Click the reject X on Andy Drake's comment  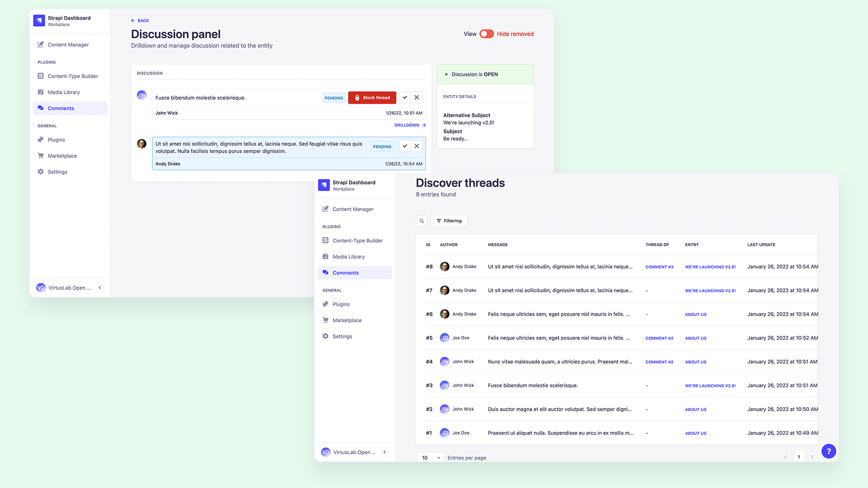pyautogui.click(x=417, y=146)
